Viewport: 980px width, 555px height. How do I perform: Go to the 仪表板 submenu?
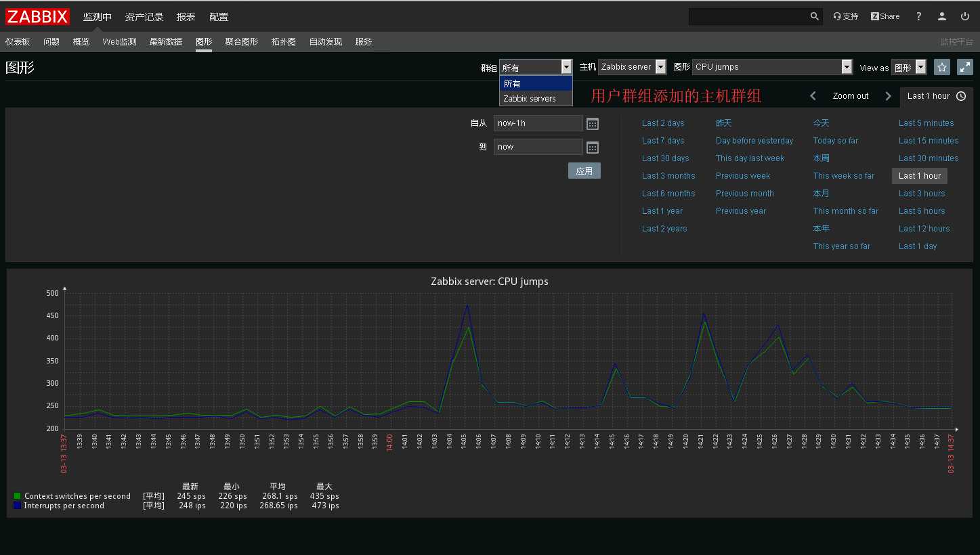point(18,42)
